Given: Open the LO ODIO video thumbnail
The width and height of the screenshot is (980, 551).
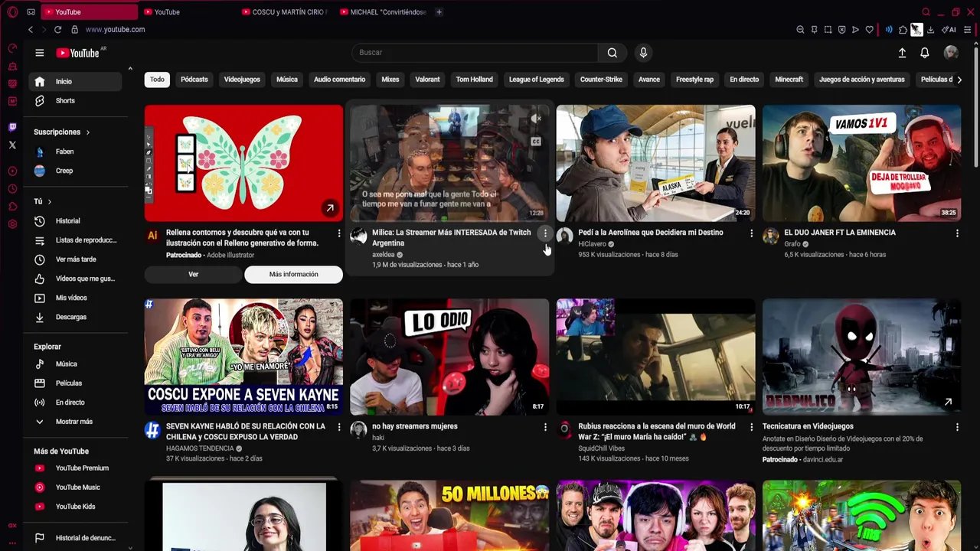Looking at the screenshot, I should click(449, 357).
